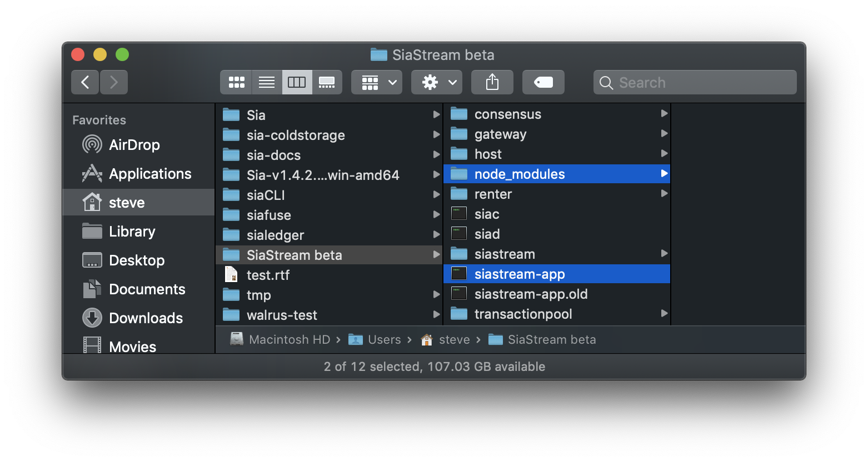Select the Sia-v1.4.2....win-amd64 folder
868x462 pixels.
(x=329, y=175)
